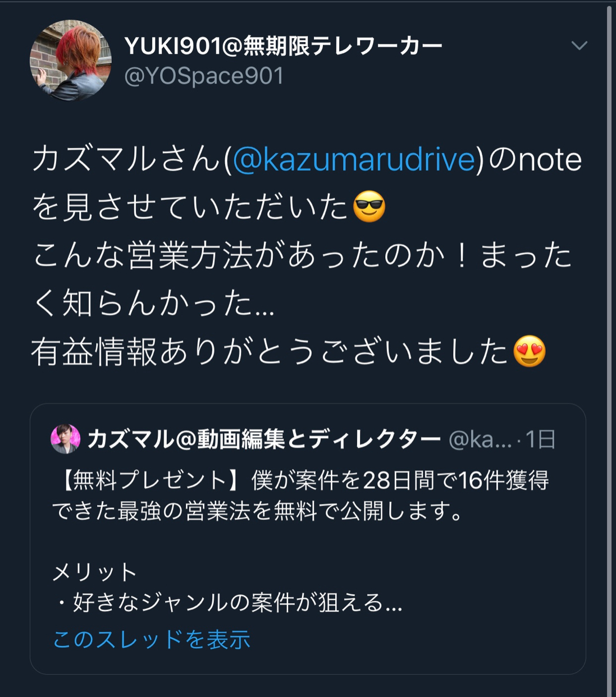Viewport: 616px width, 697px height.
Task: Click the 好きなジャンルの案件が狙える line in quote
Action: pyautogui.click(x=227, y=603)
